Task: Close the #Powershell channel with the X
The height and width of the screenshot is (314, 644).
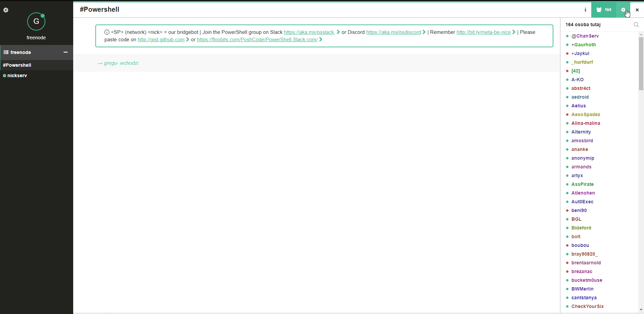Action: (637, 10)
